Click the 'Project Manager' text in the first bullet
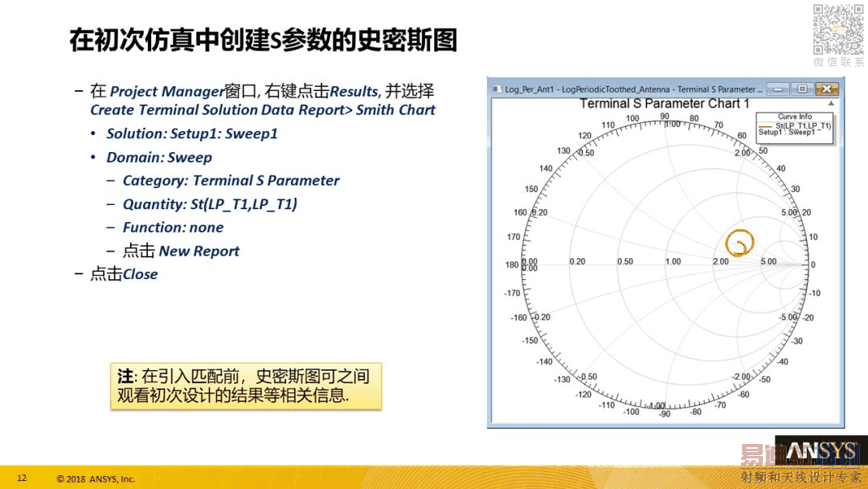Image resolution: width=868 pixels, height=489 pixels. pyautogui.click(x=166, y=92)
